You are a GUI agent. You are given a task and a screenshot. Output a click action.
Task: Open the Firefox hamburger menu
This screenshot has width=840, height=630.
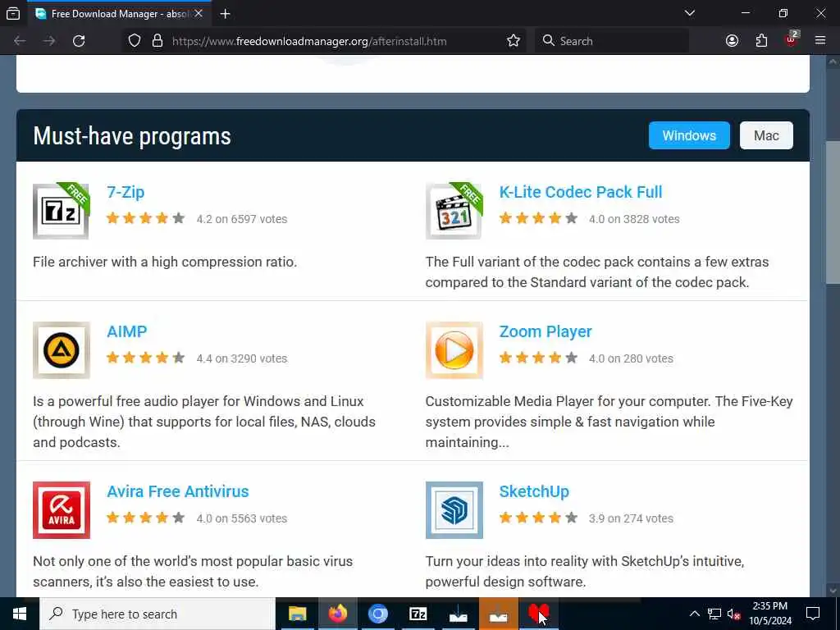[820, 41]
